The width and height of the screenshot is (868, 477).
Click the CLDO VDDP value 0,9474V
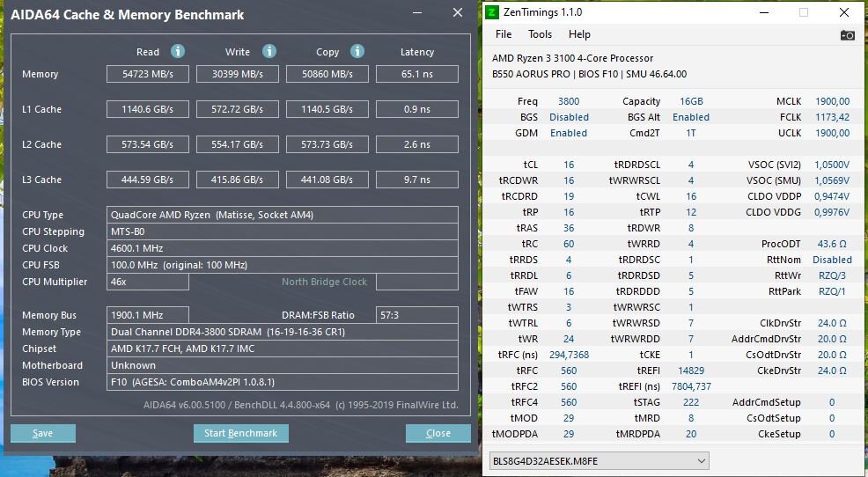click(832, 196)
